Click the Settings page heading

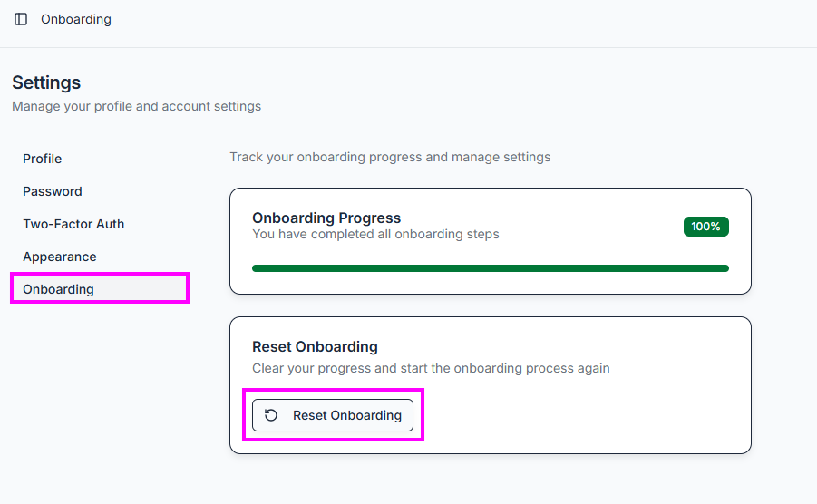[46, 82]
